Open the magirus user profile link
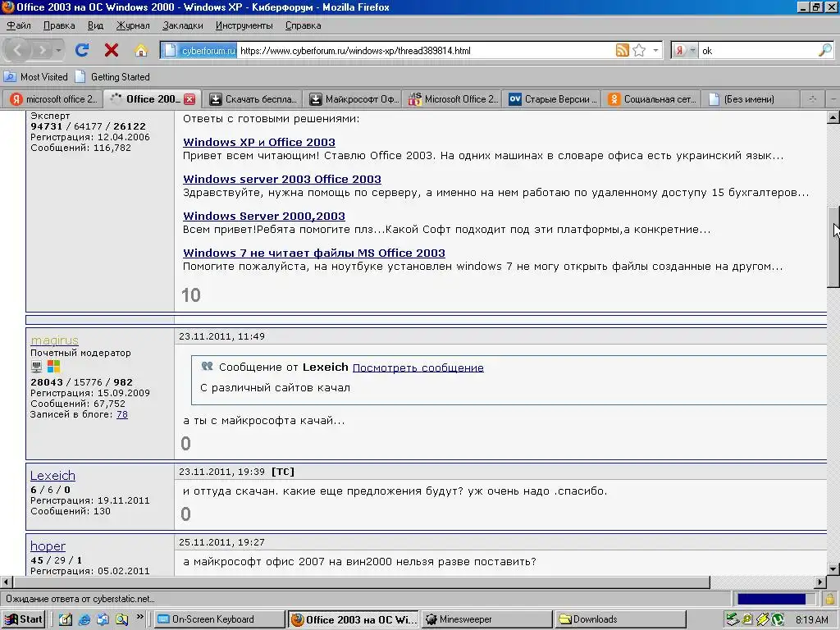 [54, 340]
